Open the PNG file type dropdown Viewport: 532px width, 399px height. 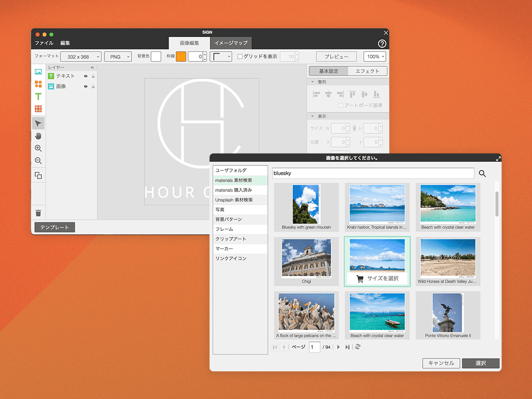tap(118, 57)
